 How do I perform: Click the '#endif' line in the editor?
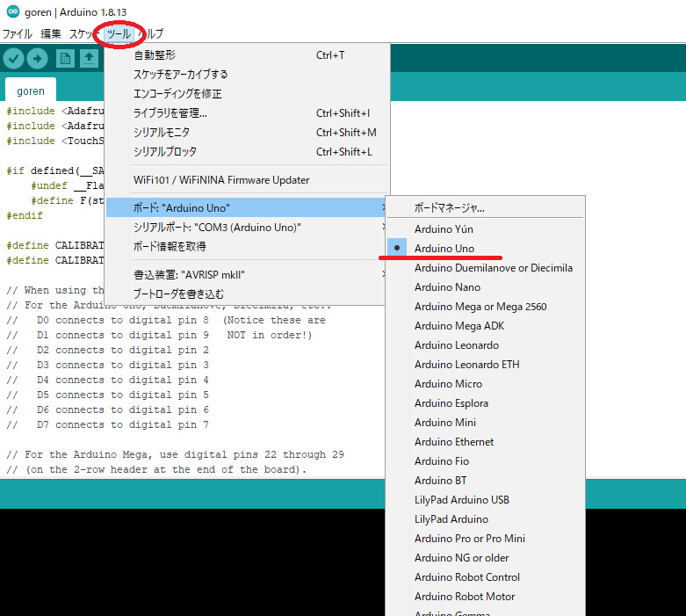25,215
